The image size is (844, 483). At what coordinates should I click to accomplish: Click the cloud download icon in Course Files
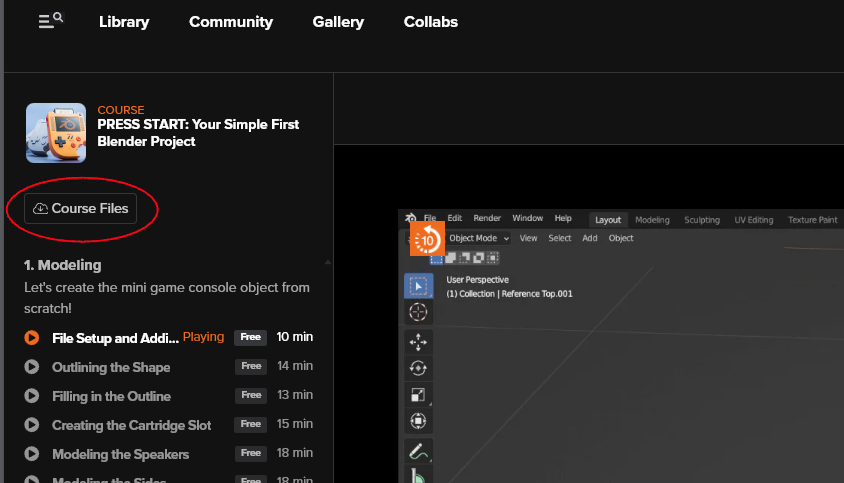(x=40, y=208)
